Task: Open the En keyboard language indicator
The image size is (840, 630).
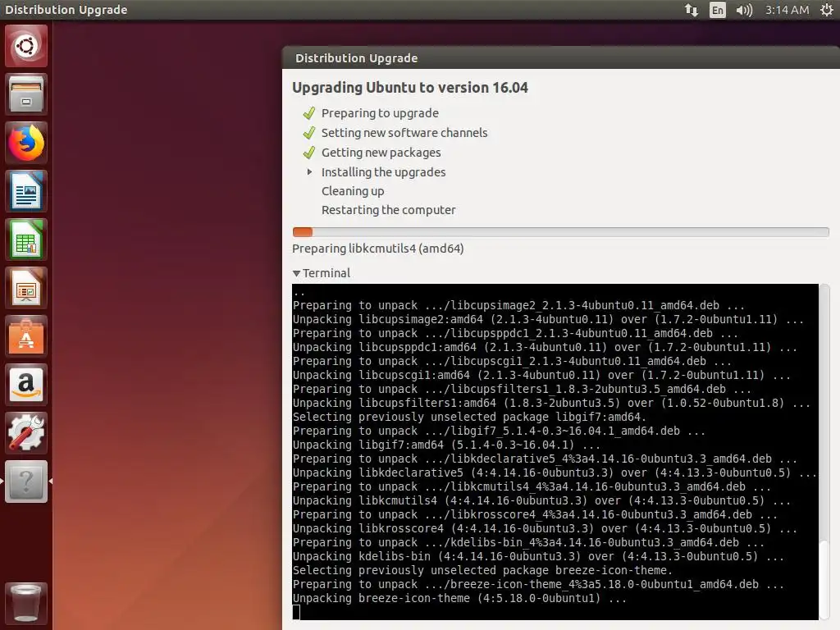Action: [x=717, y=10]
